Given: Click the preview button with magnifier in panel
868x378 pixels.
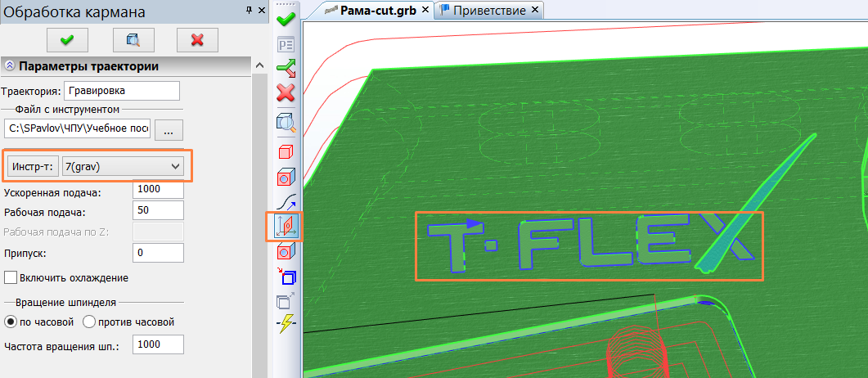Looking at the screenshot, I should (x=133, y=40).
